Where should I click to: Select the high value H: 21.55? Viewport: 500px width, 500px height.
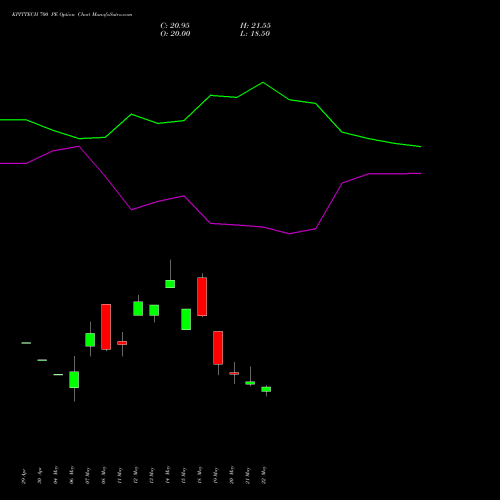click(255, 26)
